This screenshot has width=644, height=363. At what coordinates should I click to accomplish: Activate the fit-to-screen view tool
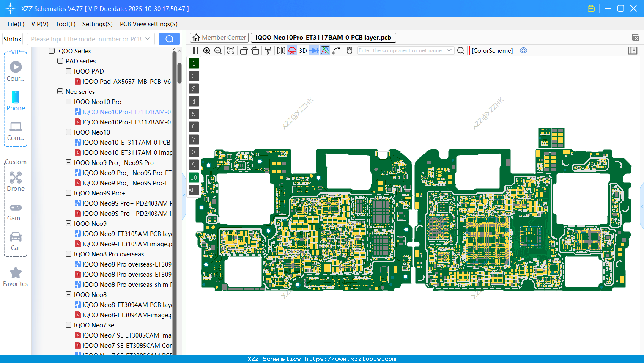click(230, 50)
